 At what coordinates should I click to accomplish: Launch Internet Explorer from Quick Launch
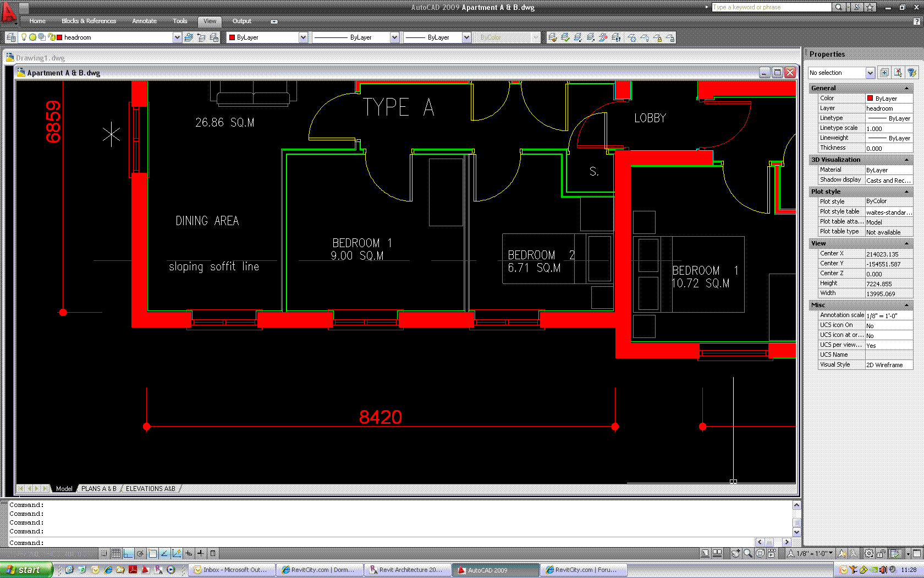point(108,570)
